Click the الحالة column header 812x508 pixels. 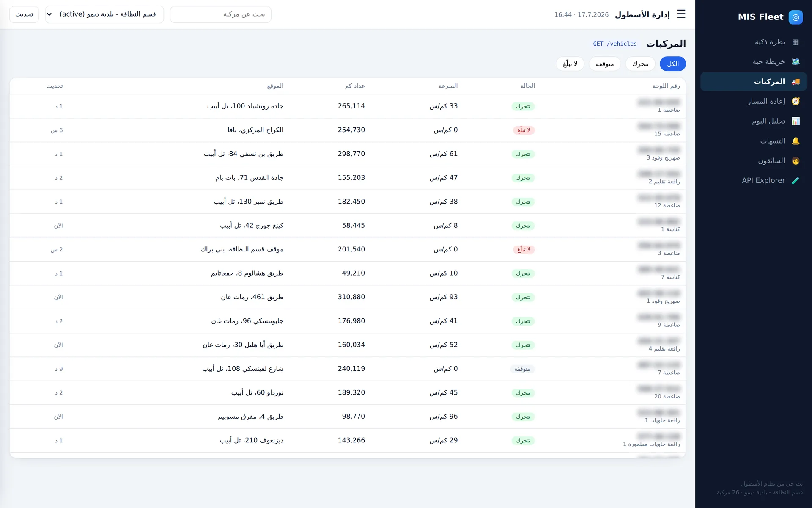[527, 86]
